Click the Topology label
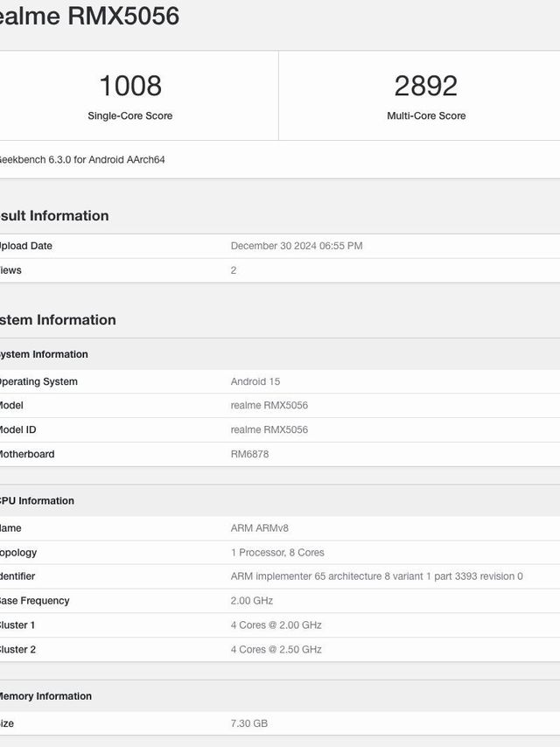Image resolution: width=560 pixels, height=747 pixels. click(18, 553)
